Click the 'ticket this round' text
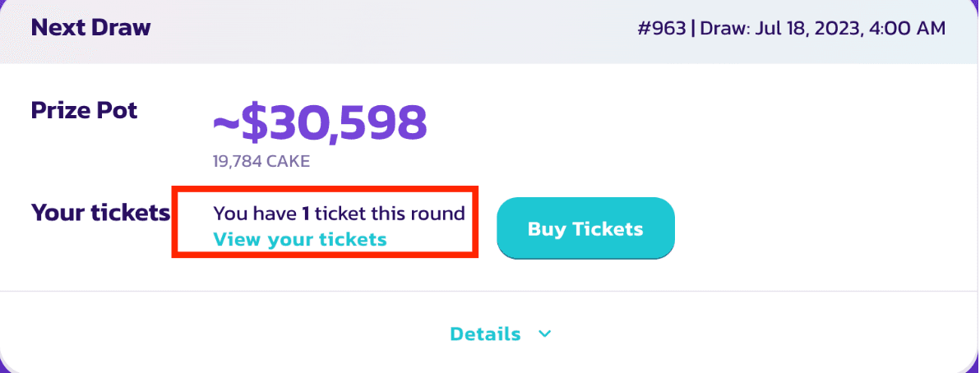Viewport: 980px width, 373px height. [x=390, y=214]
